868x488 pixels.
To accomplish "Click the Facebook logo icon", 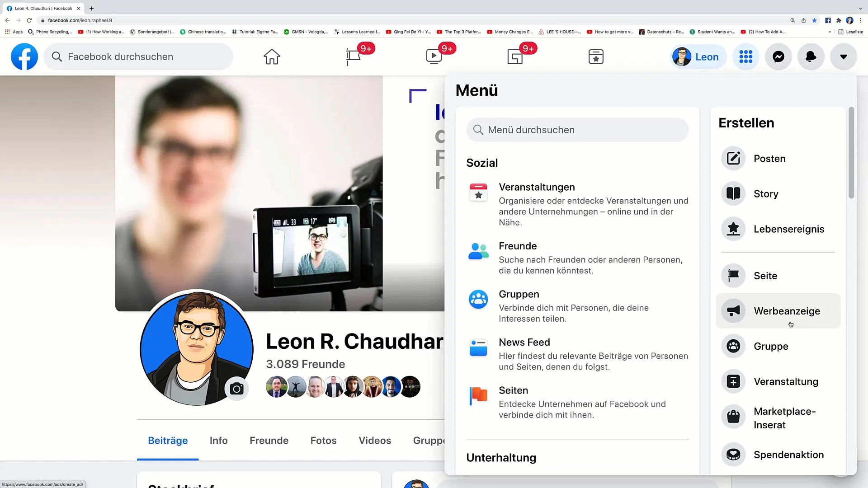I will tap(24, 56).
